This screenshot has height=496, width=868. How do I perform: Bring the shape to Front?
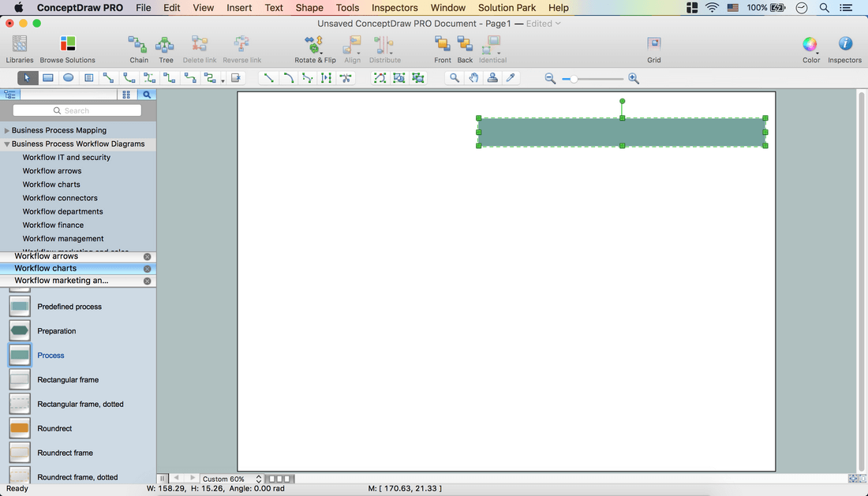tap(443, 49)
